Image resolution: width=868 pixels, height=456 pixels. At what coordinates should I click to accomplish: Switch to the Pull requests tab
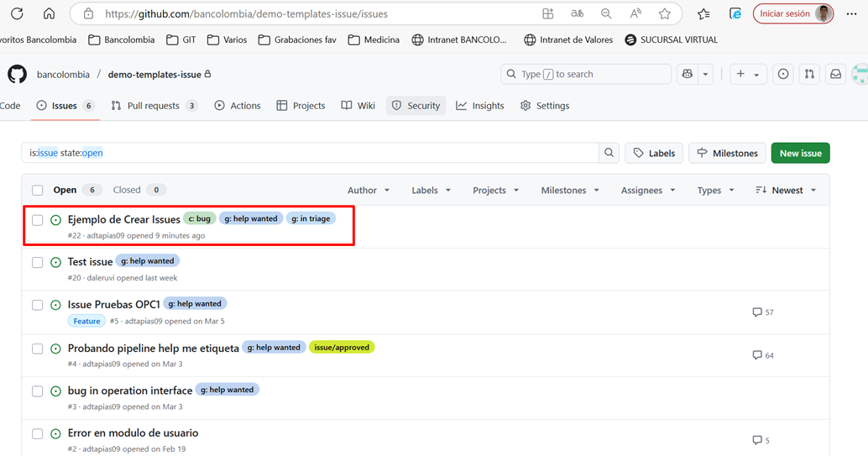tap(153, 106)
